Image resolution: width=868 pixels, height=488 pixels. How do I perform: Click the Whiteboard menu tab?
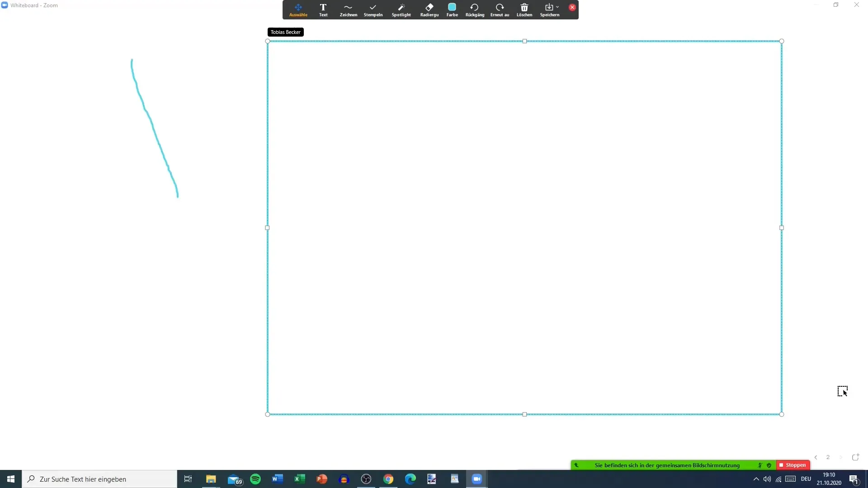pyautogui.click(x=34, y=5)
